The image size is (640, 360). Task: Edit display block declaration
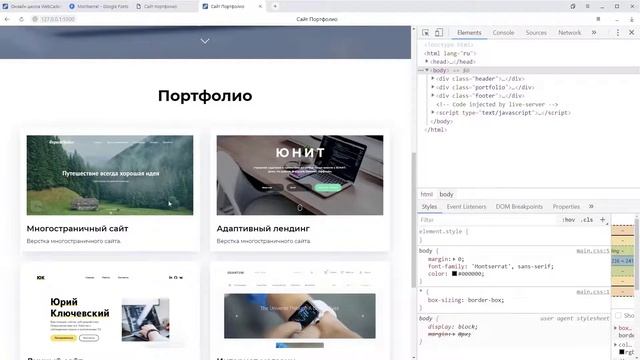(453, 327)
